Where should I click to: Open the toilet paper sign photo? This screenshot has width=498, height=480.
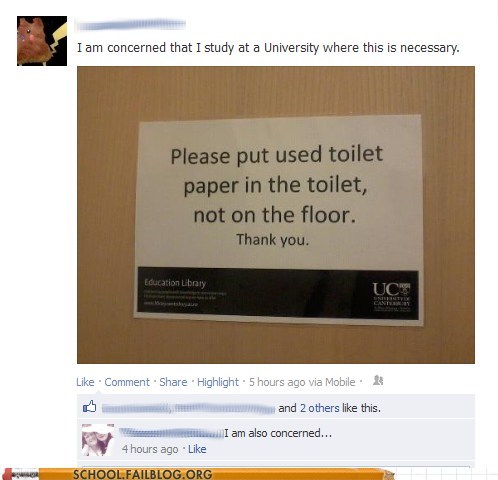pyautogui.click(x=276, y=215)
